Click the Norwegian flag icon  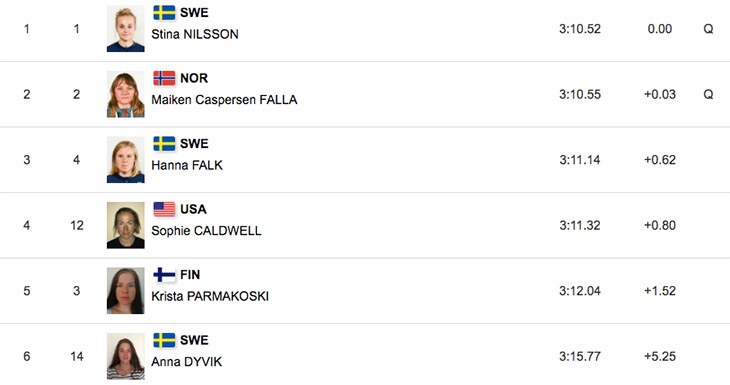(x=164, y=78)
